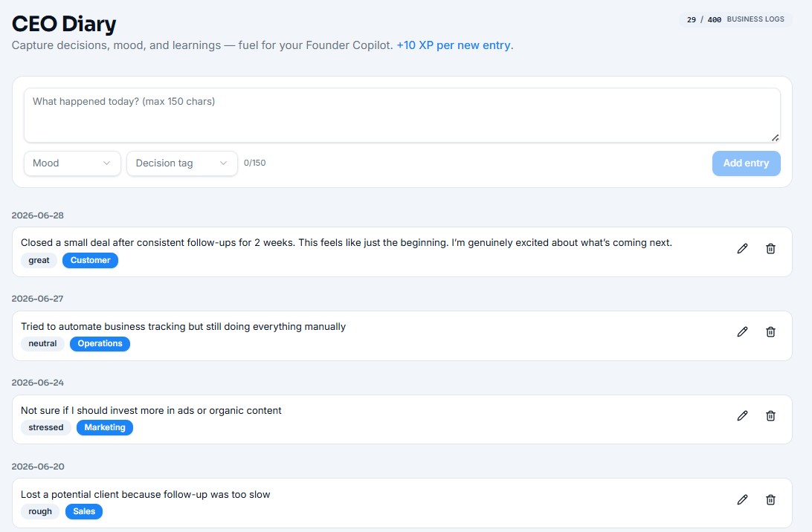Viewport: 812px width, 532px height.
Task: Click the '29 / 400 BUSINESS LOGS' counter
Action: [735, 19]
